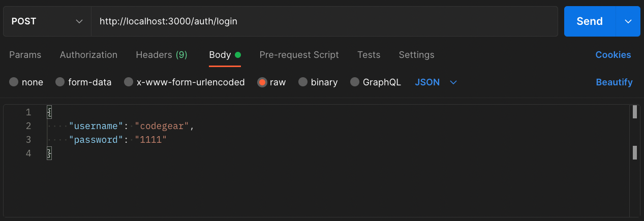The width and height of the screenshot is (644, 221).
Task: Select the Body tab
Action: point(225,55)
